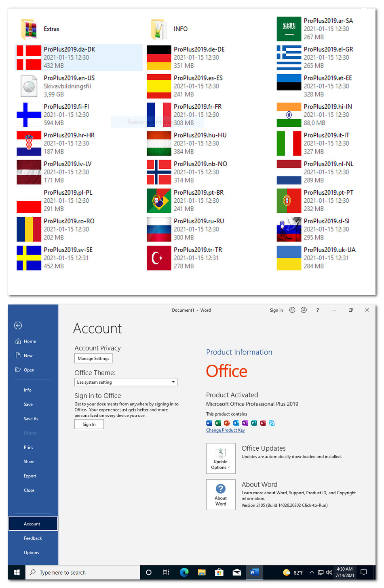Open the INFO folder icon
Screen dimensions: 384x588
pyautogui.click(x=159, y=29)
